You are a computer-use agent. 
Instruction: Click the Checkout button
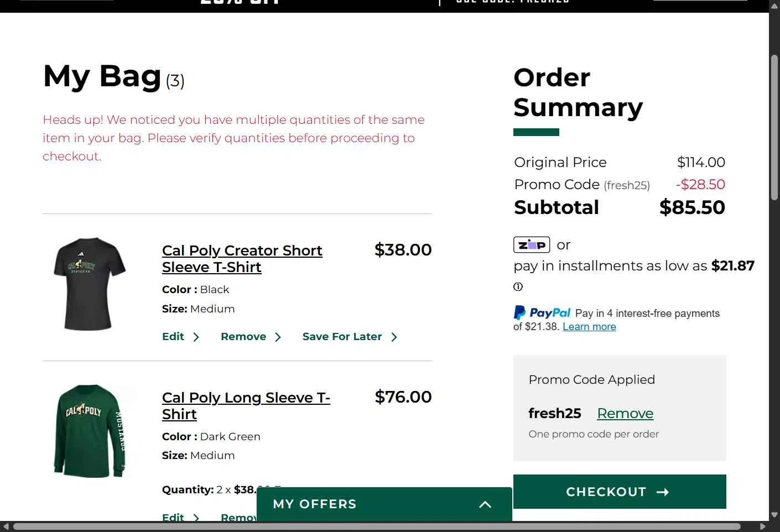(620, 492)
